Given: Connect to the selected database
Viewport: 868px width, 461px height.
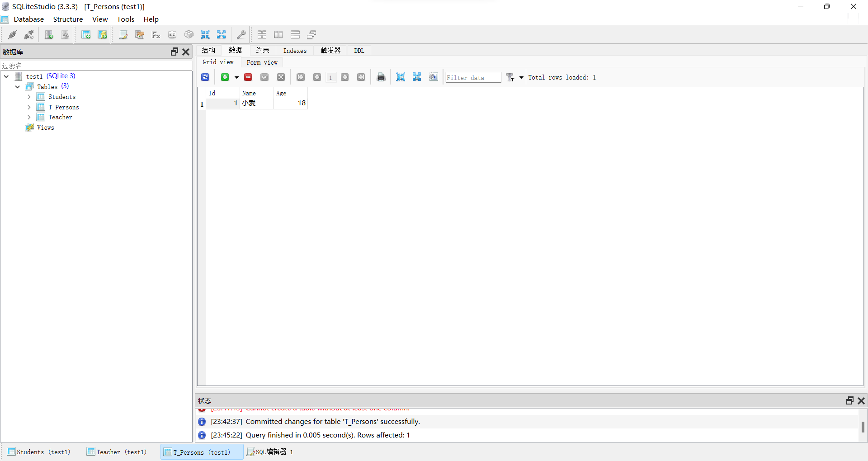Looking at the screenshot, I should [x=12, y=35].
